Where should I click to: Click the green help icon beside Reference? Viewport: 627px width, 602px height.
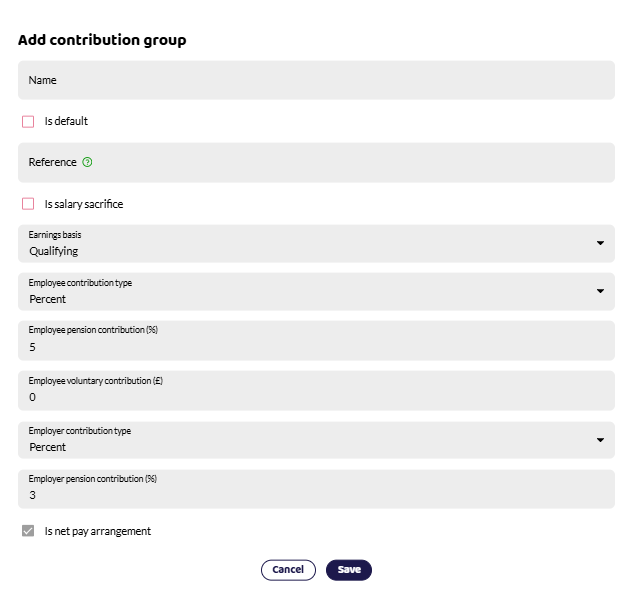pyautogui.click(x=87, y=162)
